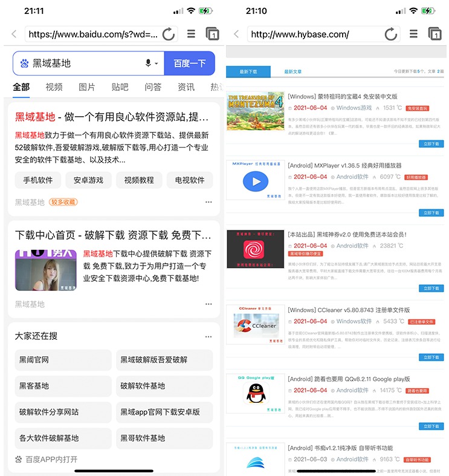Tap the QQ penguin thumbnail
This screenshot has height=476, width=449.
(x=256, y=393)
